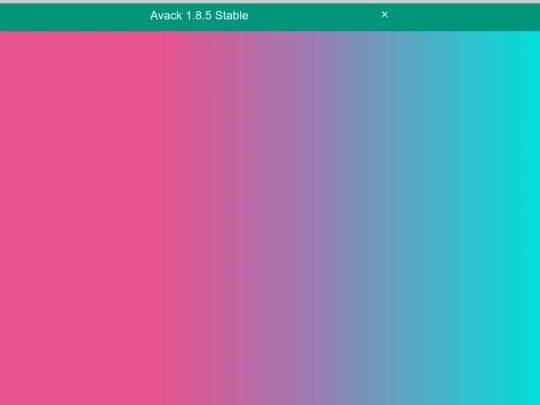540x405 pixels.
Task: Select the Avack 1.8.5 Stable title text
Action: [199, 15]
